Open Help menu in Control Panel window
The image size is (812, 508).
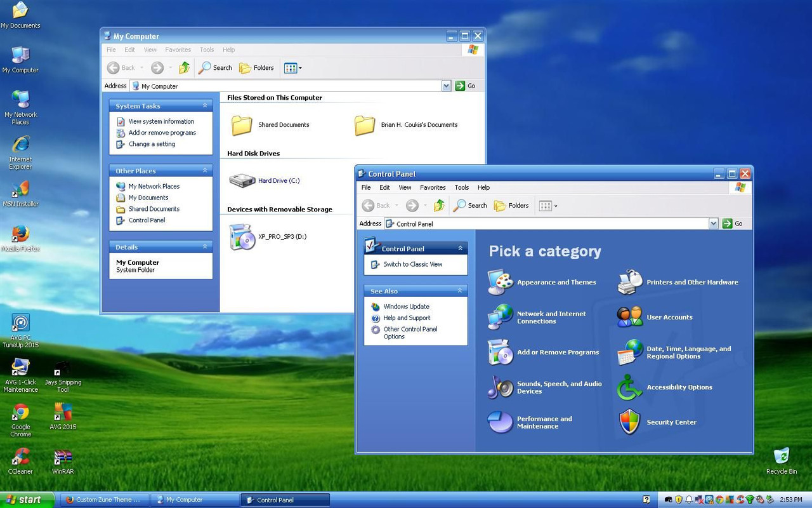483,187
